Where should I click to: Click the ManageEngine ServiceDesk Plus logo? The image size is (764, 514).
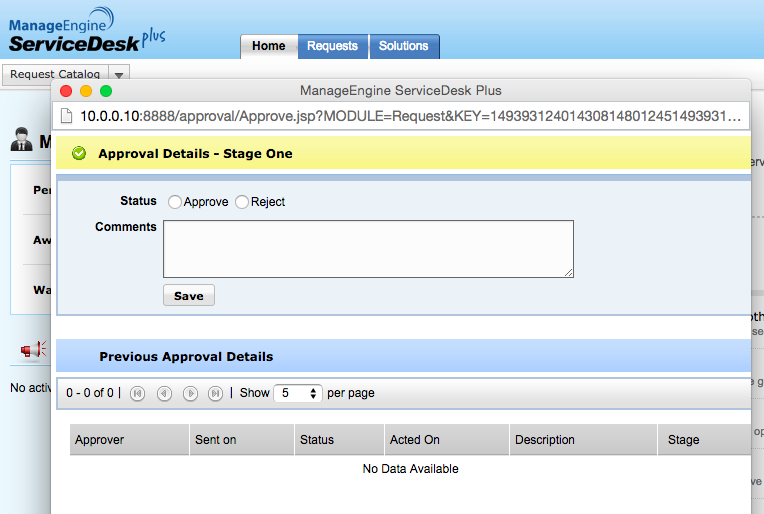pyautogui.click(x=87, y=30)
